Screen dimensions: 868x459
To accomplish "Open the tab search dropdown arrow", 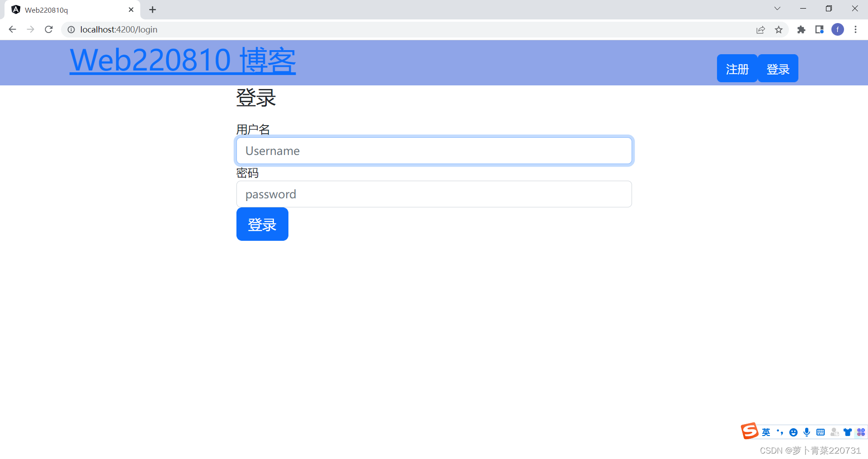I will pos(777,8).
